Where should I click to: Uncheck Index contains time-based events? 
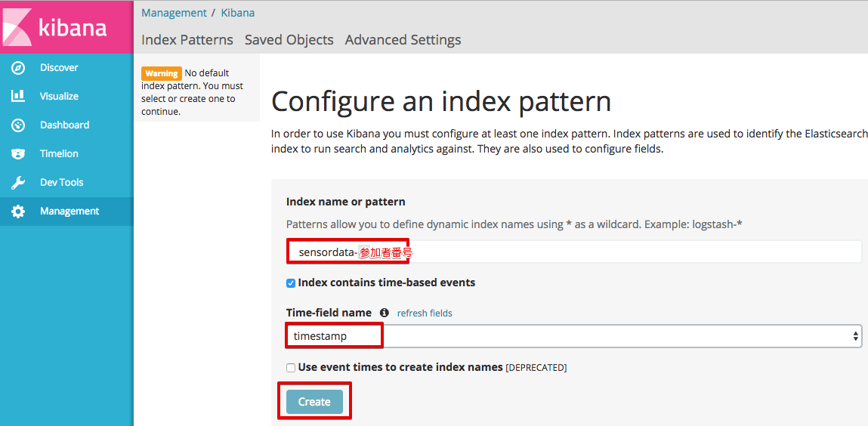[x=291, y=282]
